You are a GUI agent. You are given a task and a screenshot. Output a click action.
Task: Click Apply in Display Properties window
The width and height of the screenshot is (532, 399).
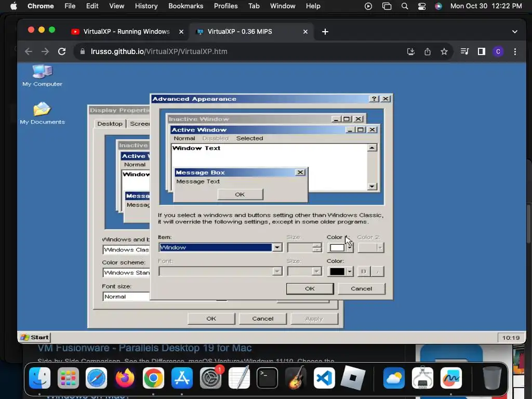pos(314,318)
